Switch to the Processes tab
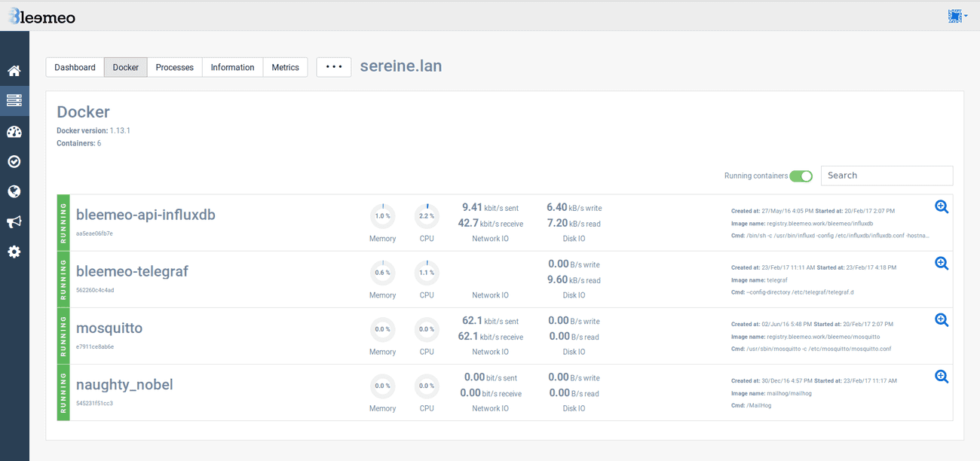The image size is (980, 461). [174, 67]
